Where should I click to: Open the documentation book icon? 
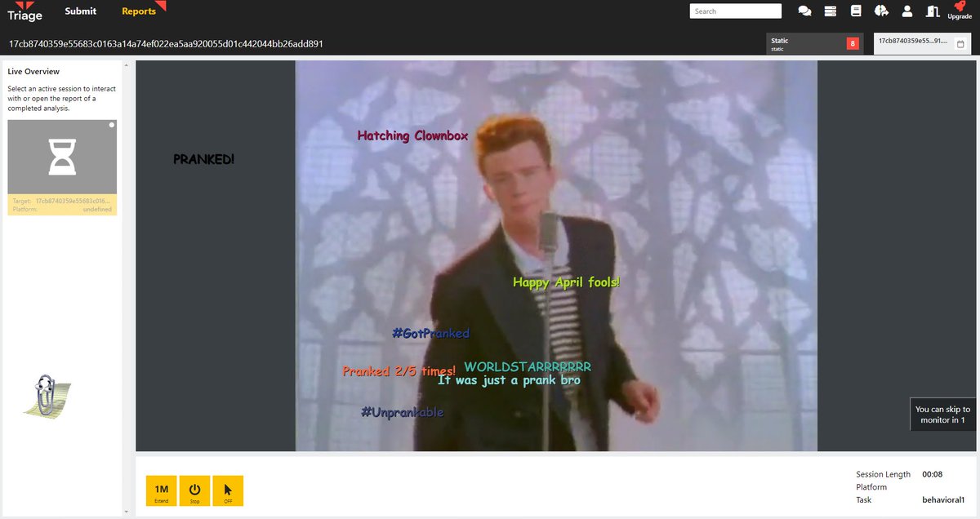pyautogui.click(x=856, y=11)
